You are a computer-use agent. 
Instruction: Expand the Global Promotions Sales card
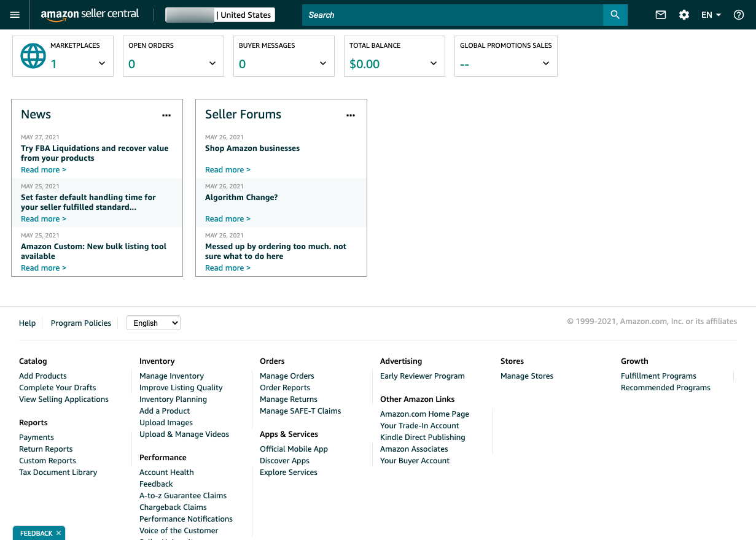click(x=546, y=63)
